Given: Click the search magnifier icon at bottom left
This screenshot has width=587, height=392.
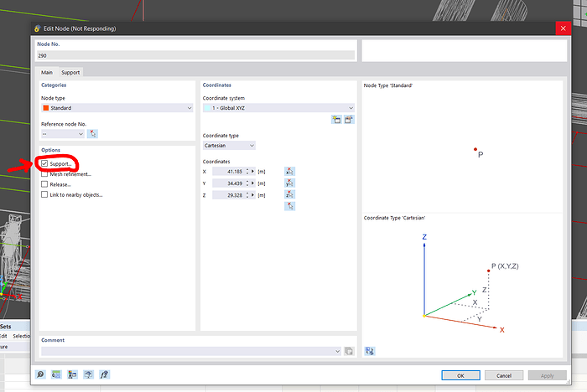Looking at the screenshot, I should coord(41,374).
